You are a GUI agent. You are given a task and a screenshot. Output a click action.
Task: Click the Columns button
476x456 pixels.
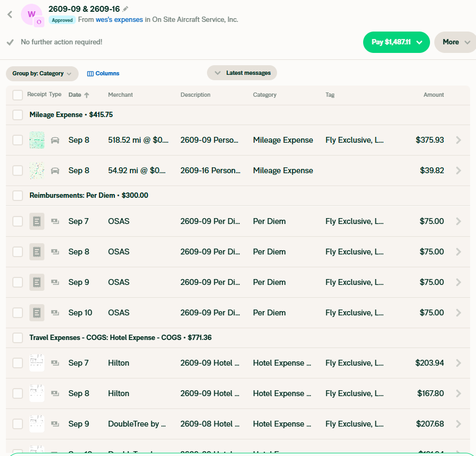tap(103, 74)
